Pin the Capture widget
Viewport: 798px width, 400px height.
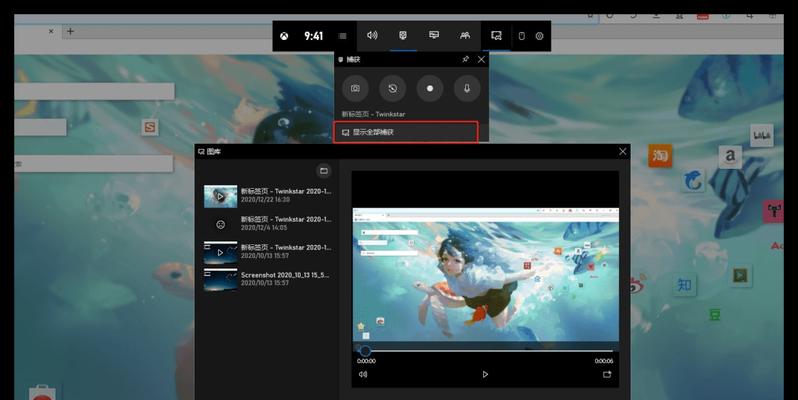465,59
